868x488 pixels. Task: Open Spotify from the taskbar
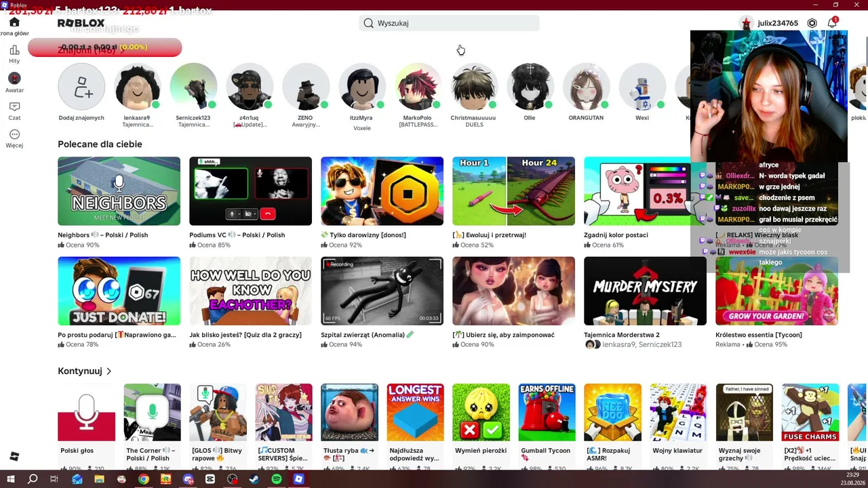[277, 479]
